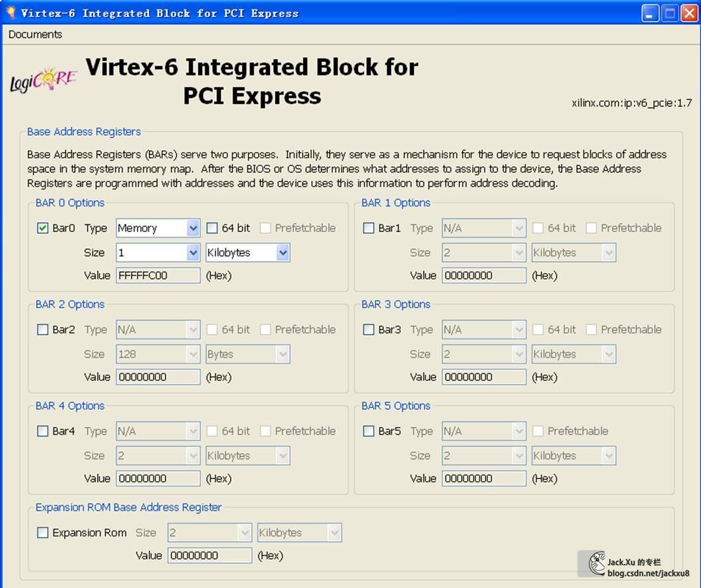Open the Documents menu
The width and height of the screenshot is (701, 588).
35,34
